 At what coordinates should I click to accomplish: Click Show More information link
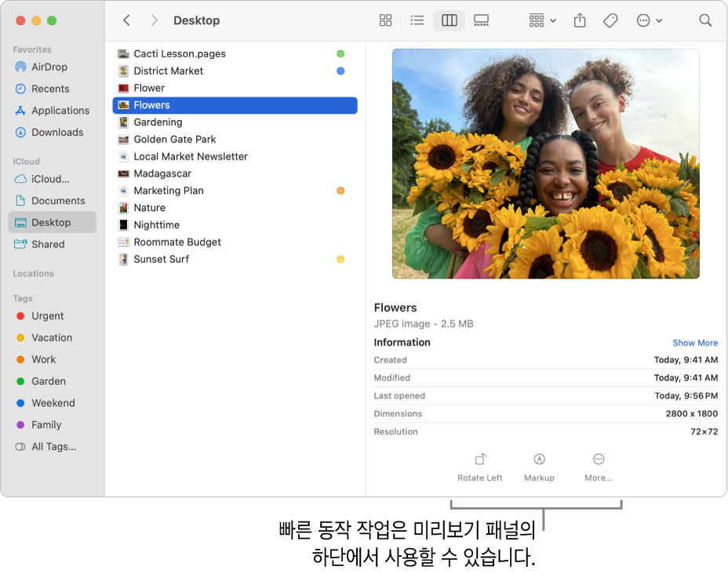coord(695,343)
